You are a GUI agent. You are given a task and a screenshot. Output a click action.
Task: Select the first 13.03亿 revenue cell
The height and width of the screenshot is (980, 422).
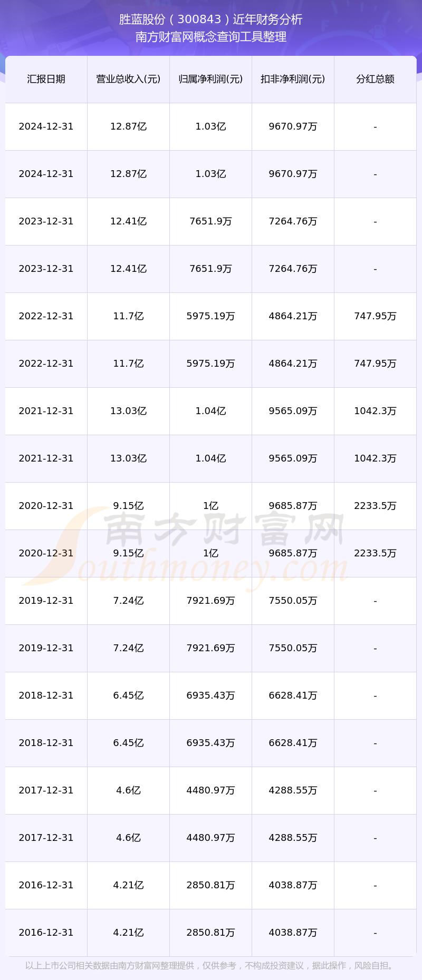coord(128,411)
